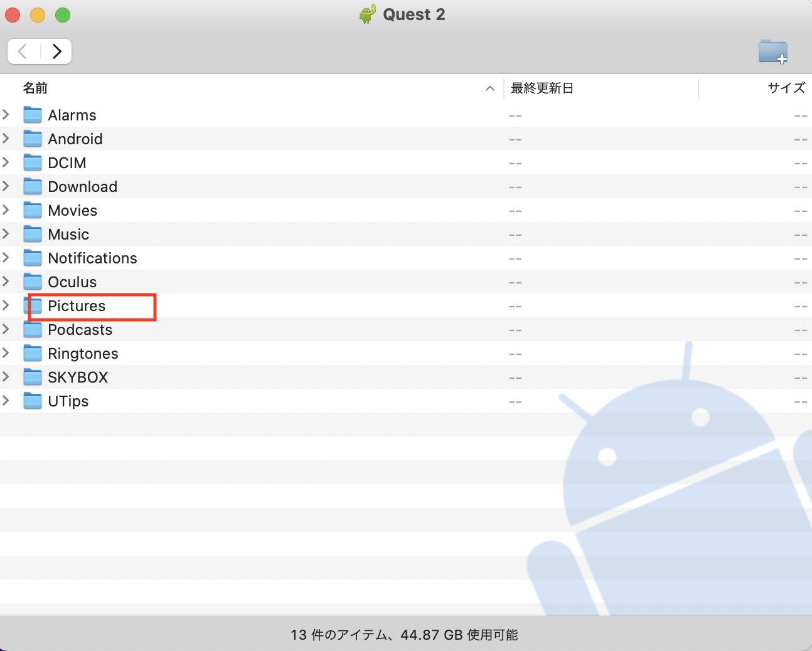Toggle the sort direction arrow in the 名前 column
This screenshot has width=812, height=651.
pos(490,88)
